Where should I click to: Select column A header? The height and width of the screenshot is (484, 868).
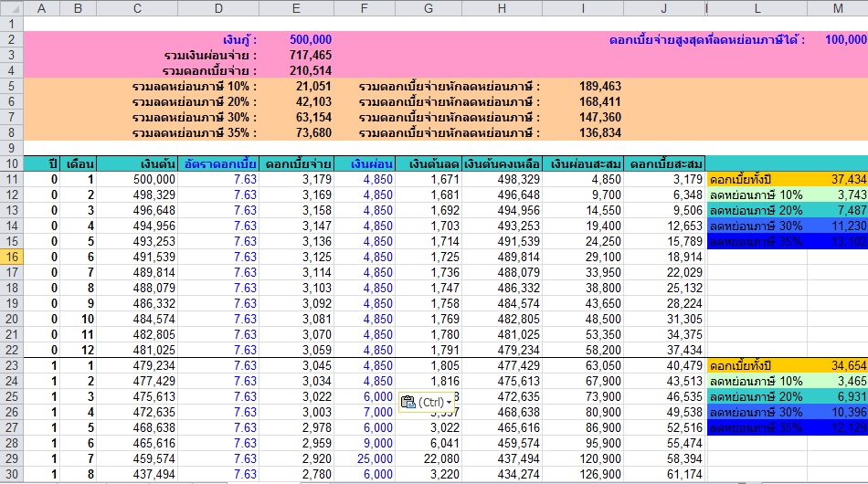[41, 8]
